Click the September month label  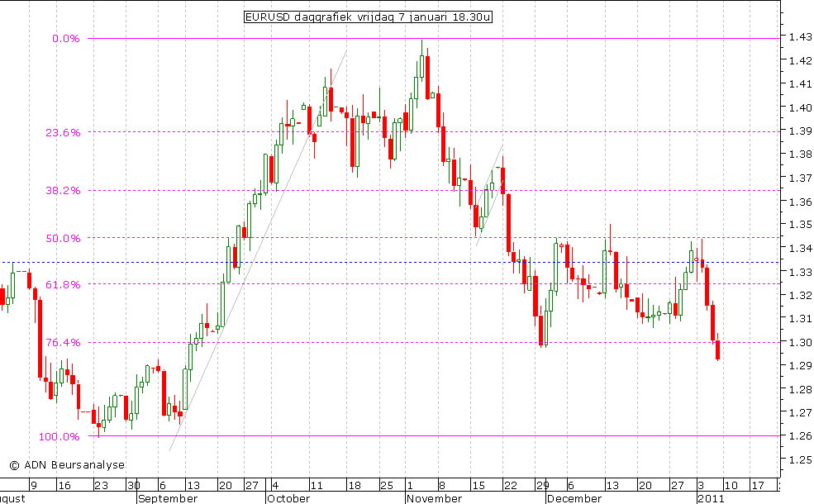169,499
